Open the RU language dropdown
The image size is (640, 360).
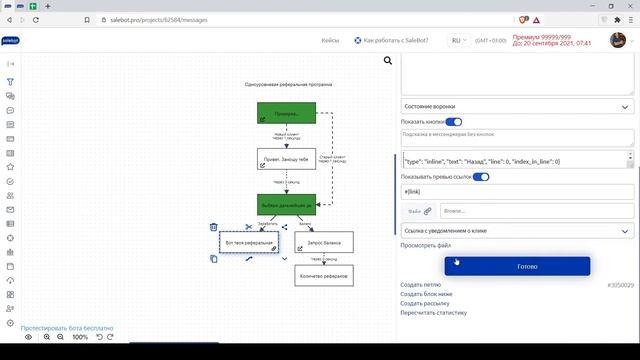459,40
